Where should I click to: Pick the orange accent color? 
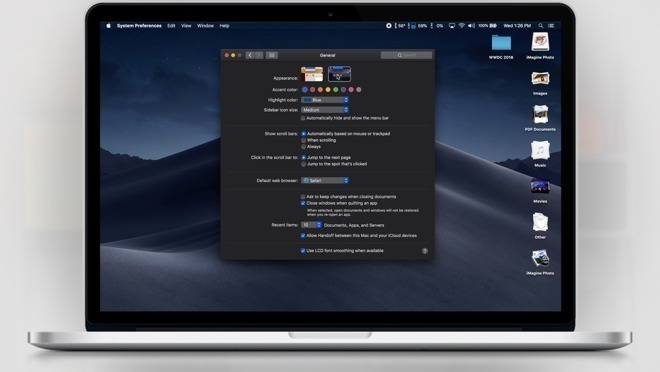click(320, 90)
